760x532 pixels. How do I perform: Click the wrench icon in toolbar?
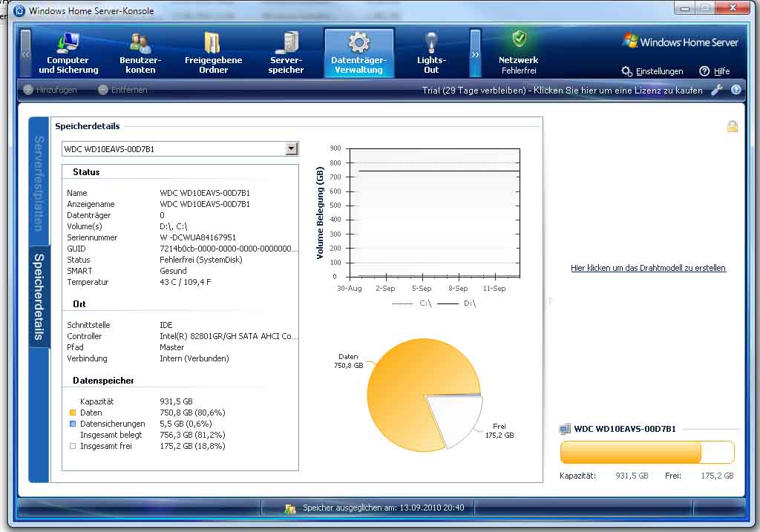[717, 90]
